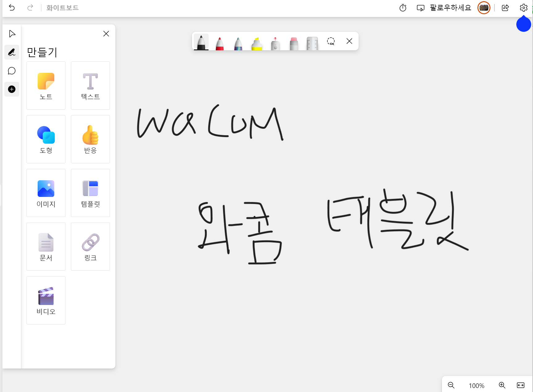Image resolution: width=533 pixels, height=392 pixels.
Task: Select the galaxy-colored pen
Action: coord(238,43)
